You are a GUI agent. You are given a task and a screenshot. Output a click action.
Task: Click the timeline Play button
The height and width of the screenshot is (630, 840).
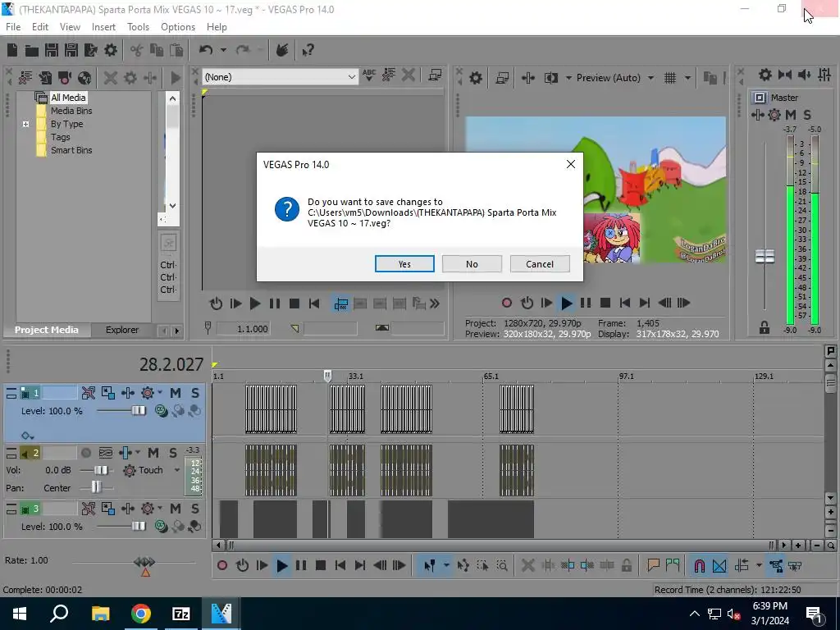(x=282, y=565)
